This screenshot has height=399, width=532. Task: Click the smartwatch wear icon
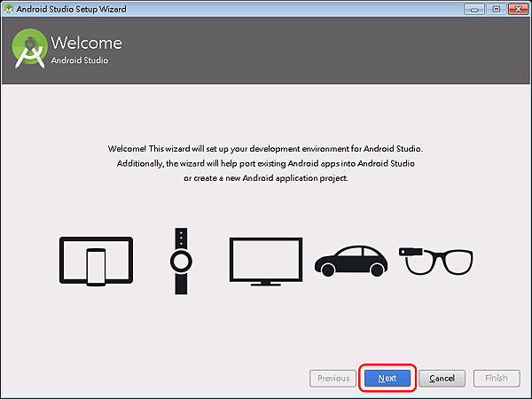181,261
